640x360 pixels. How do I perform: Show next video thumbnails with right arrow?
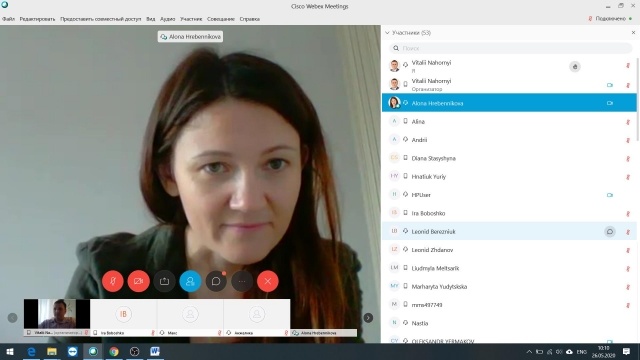pos(368,318)
